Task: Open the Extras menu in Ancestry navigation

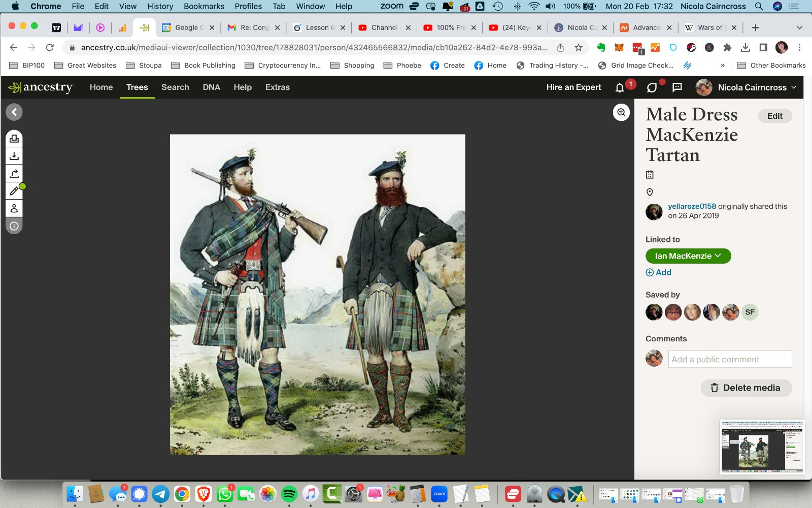Action: click(x=277, y=87)
